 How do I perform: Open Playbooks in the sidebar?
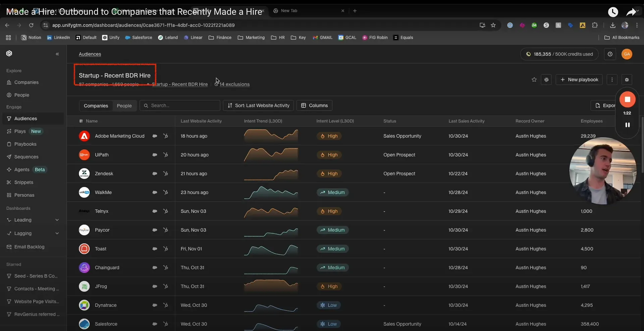(x=25, y=144)
